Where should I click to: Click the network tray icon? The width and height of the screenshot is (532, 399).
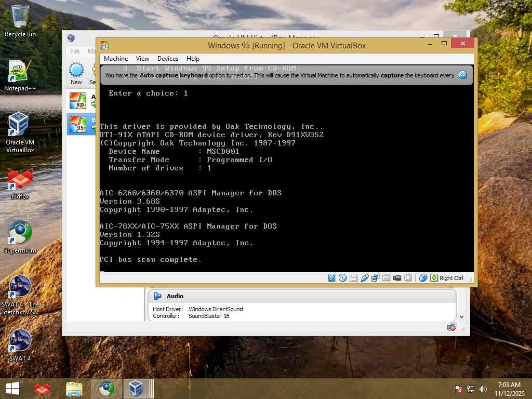[x=470, y=389]
